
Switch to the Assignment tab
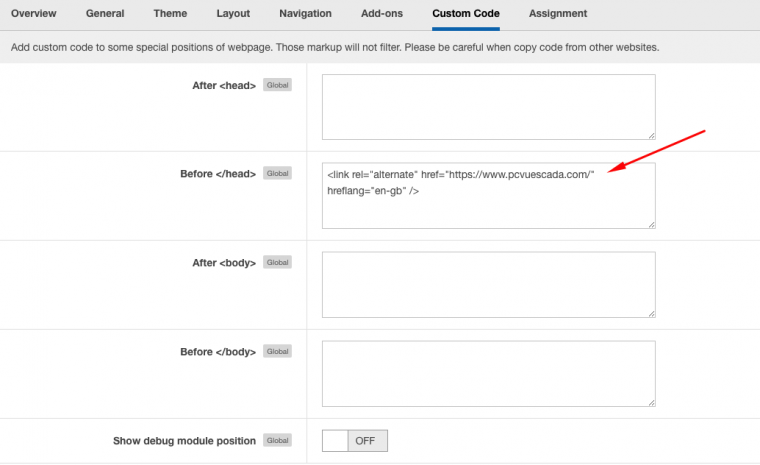tap(558, 14)
